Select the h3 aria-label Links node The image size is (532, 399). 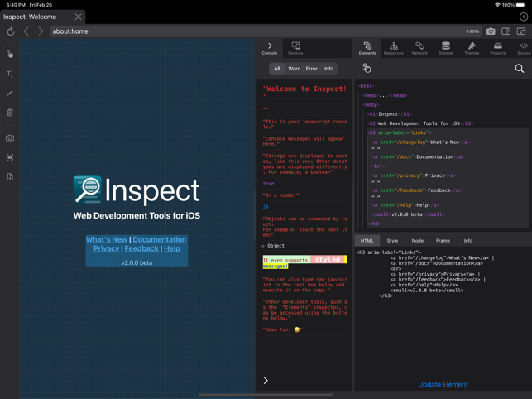click(x=400, y=132)
